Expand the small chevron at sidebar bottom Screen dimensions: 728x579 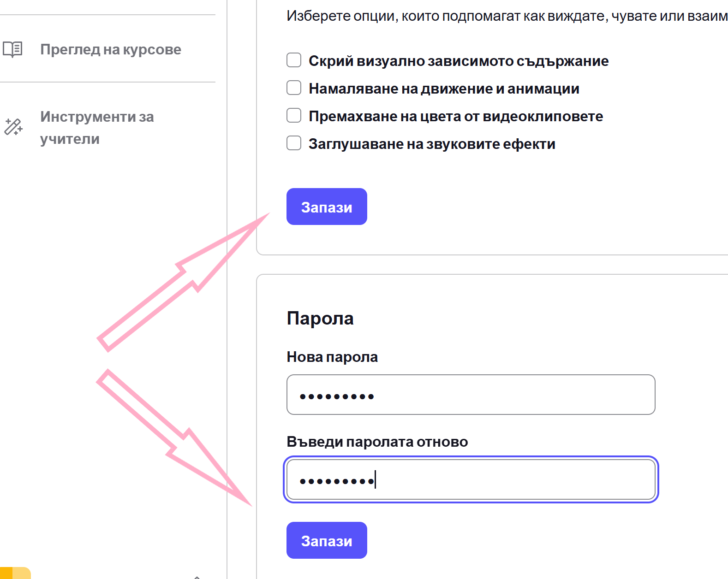(x=197, y=577)
